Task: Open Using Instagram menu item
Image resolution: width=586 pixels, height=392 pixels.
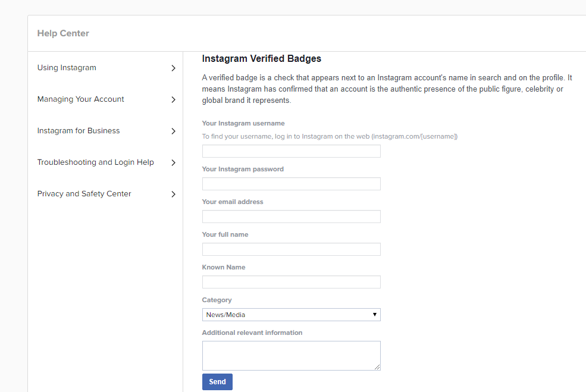Action: [x=67, y=68]
